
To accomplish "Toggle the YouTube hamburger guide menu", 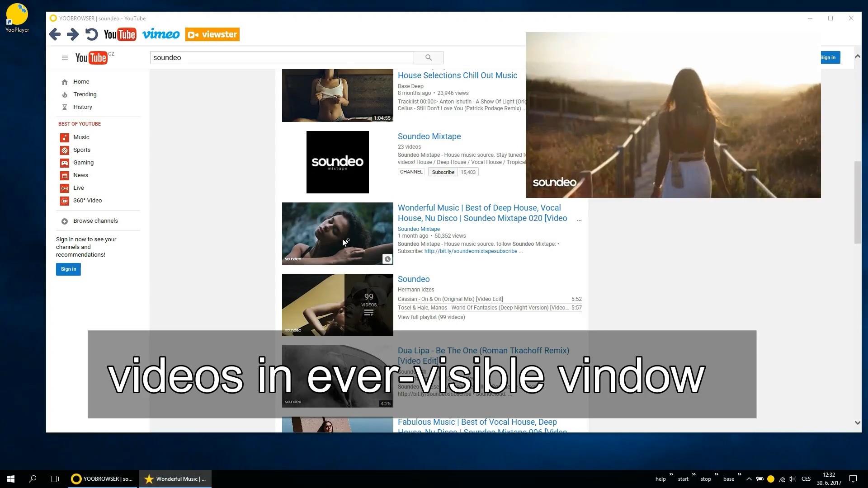I will [65, 58].
